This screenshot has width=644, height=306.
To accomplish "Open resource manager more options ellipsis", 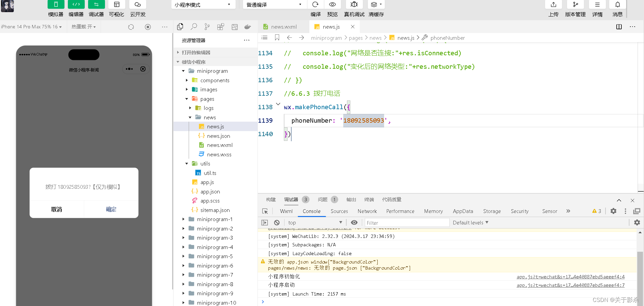I will coord(247,40).
